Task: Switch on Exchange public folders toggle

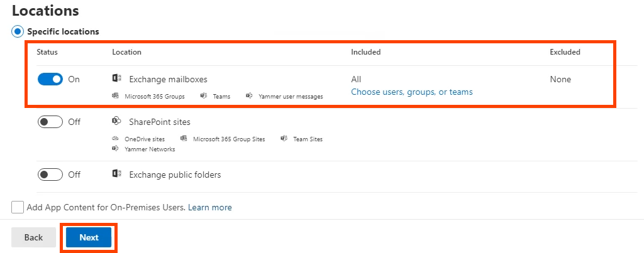Action: click(x=50, y=175)
